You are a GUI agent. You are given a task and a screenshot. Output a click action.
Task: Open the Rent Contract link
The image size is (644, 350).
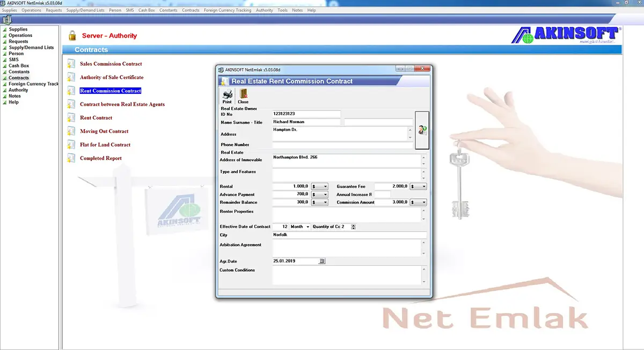[96, 117]
